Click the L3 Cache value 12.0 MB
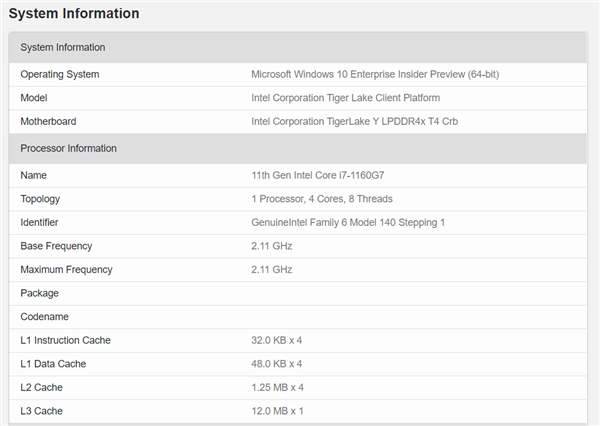The width and height of the screenshot is (600, 426). pos(277,411)
